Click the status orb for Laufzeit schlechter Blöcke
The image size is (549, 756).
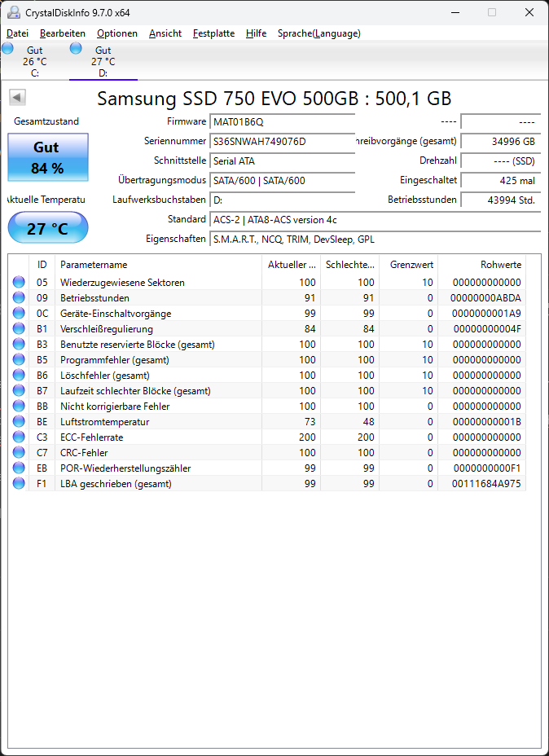(x=19, y=390)
